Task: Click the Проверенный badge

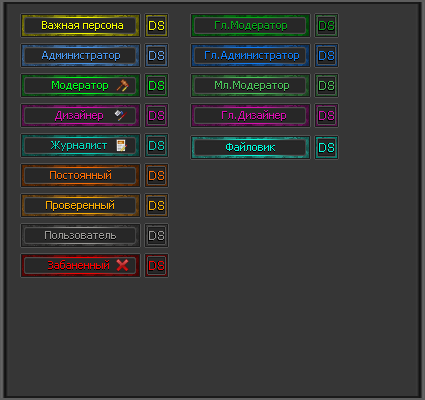Action: (x=80, y=205)
